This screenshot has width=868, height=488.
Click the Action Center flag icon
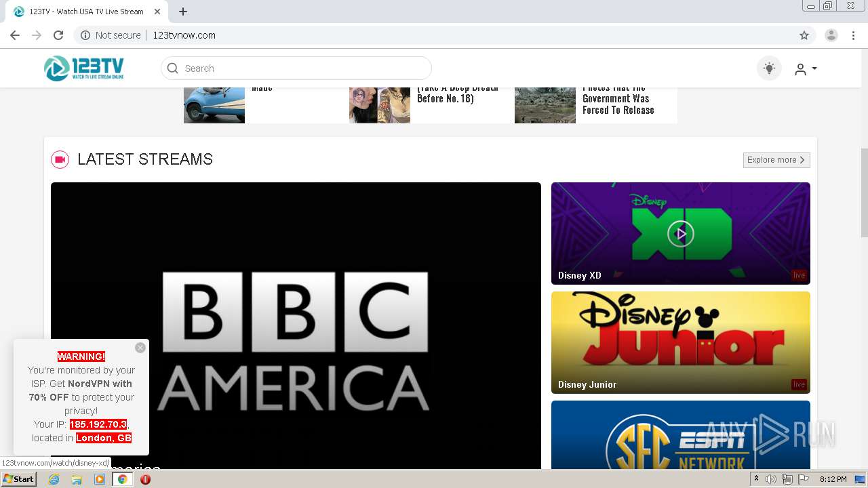803,479
